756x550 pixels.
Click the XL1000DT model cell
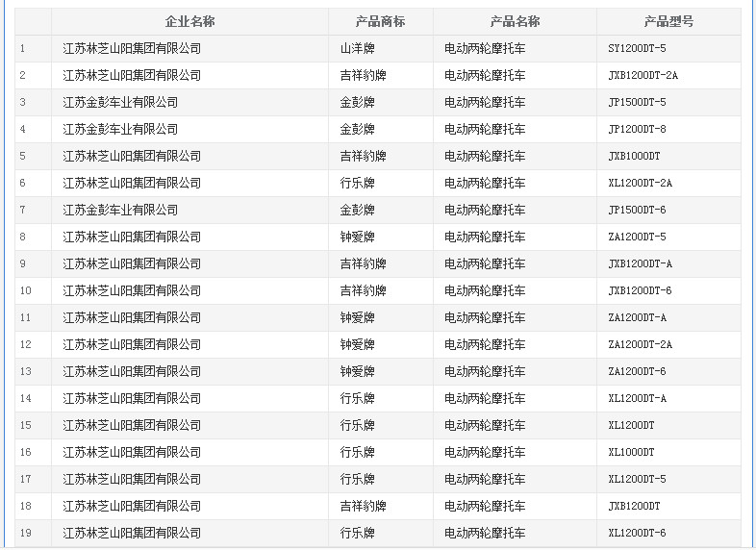[x=631, y=452]
